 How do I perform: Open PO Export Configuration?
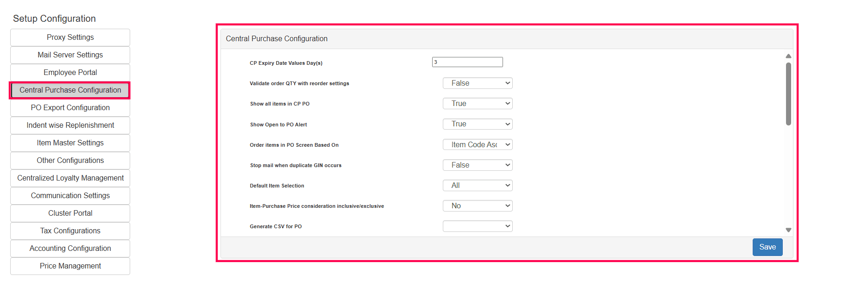click(70, 108)
